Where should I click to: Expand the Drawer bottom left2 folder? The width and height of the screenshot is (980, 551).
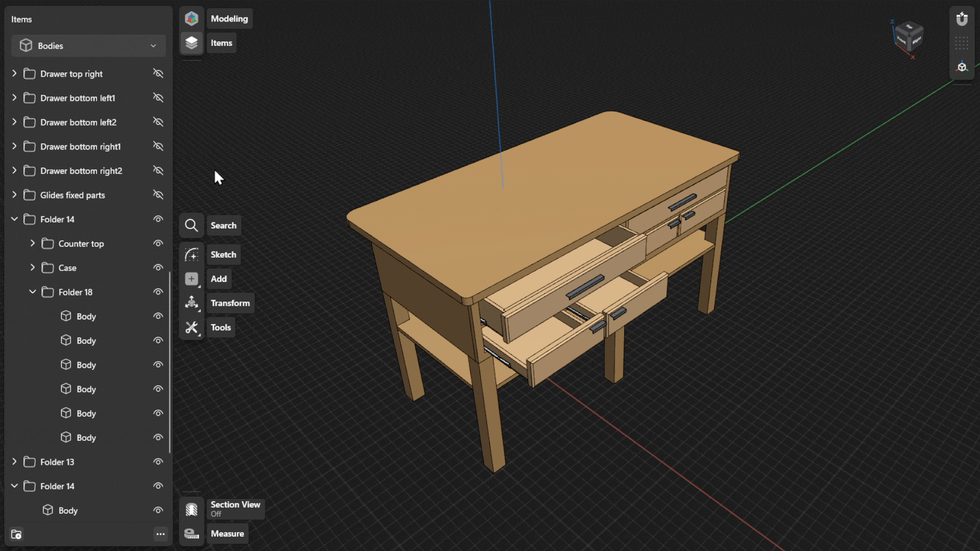14,122
